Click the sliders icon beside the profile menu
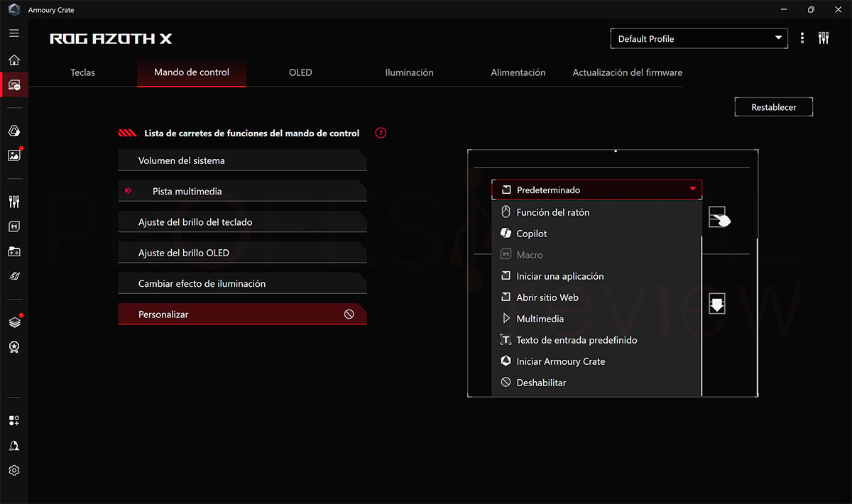Viewport: 852px width, 504px height. pyautogui.click(x=824, y=38)
